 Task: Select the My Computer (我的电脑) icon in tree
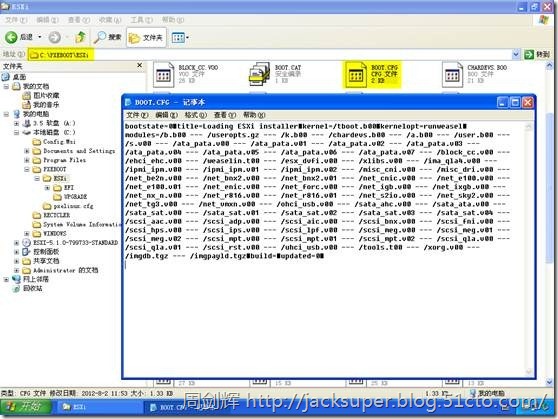pyautogui.click(x=17, y=114)
